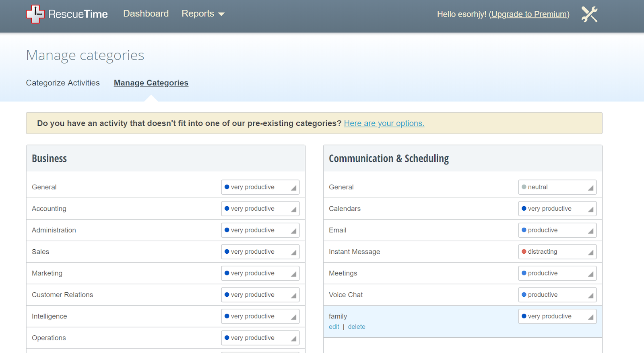Click the Reports menu caret arrow
The height and width of the screenshot is (353, 644).
(221, 14)
